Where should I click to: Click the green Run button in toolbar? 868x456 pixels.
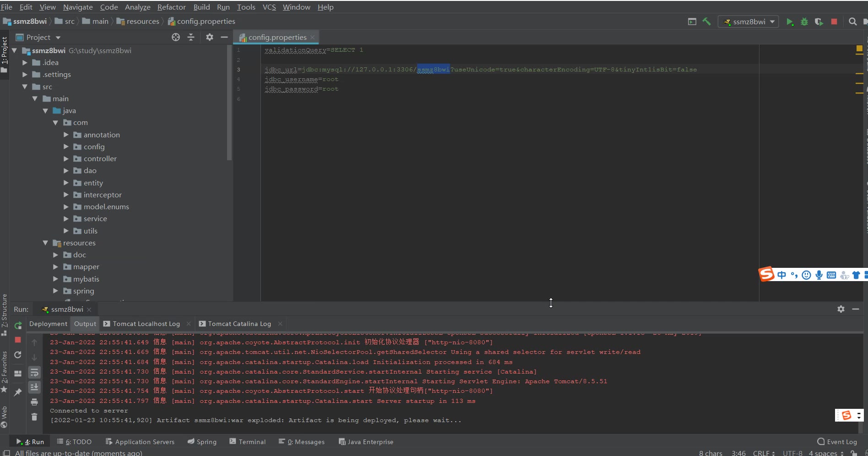[789, 22]
